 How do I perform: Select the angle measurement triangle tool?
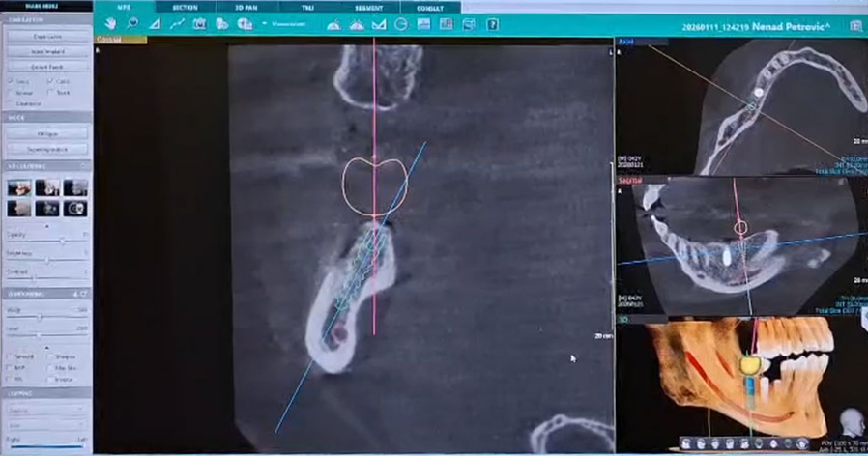(x=155, y=24)
